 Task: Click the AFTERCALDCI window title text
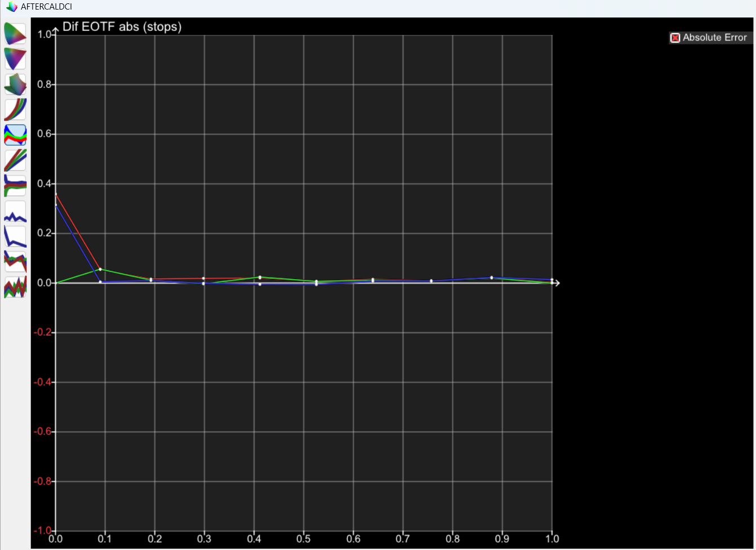tap(46, 7)
